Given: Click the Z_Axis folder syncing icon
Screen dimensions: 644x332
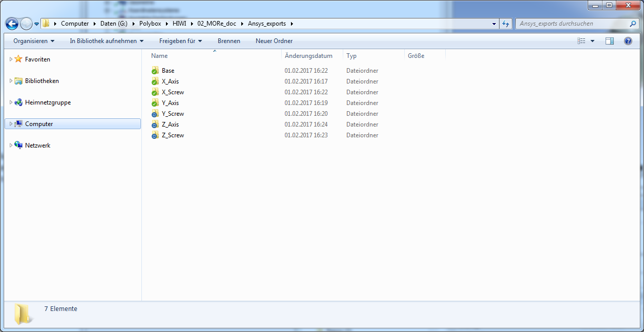Looking at the screenshot, I should tap(155, 125).
